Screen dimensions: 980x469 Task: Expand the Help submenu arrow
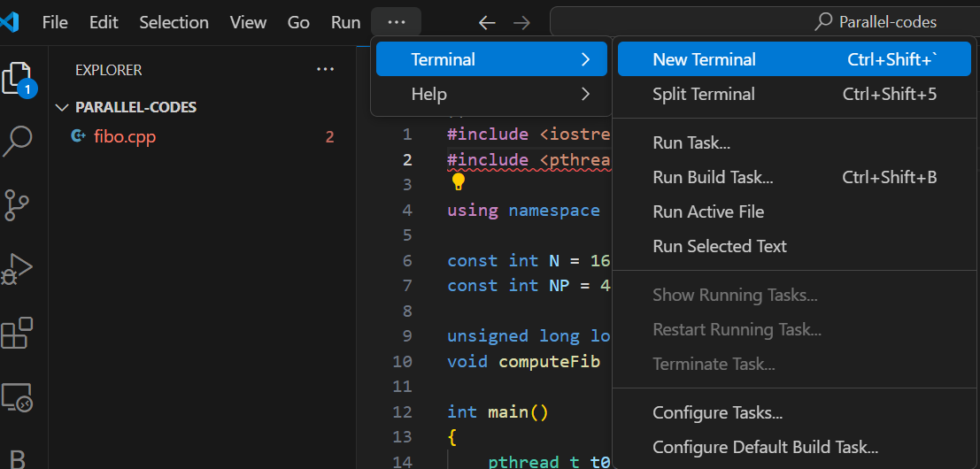tap(585, 95)
